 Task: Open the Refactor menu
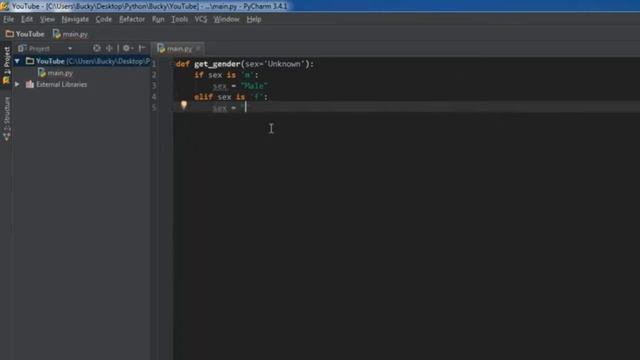pos(132,19)
